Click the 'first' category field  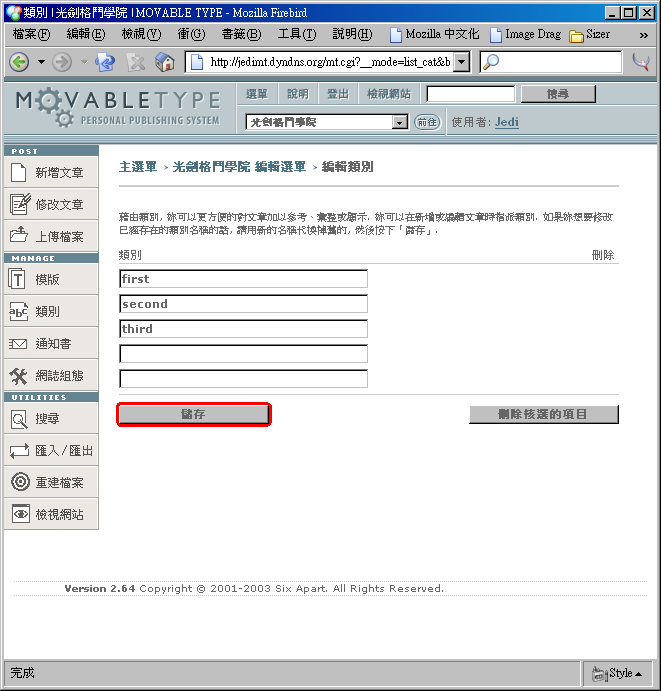pyautogui.click(x=243, y=279)
